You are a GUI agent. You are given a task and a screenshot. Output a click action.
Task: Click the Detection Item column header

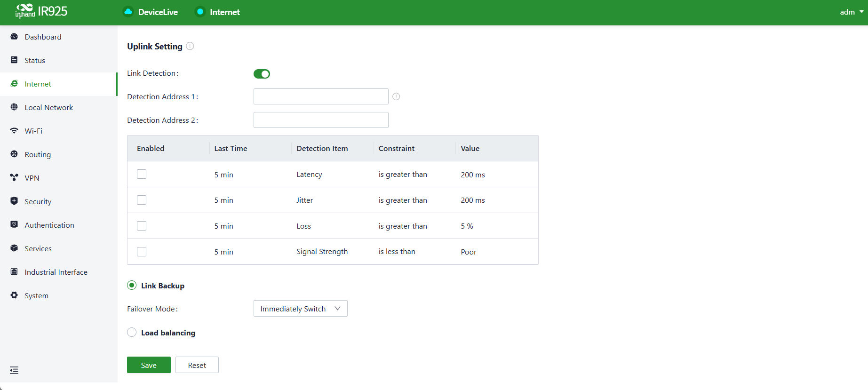322,148
